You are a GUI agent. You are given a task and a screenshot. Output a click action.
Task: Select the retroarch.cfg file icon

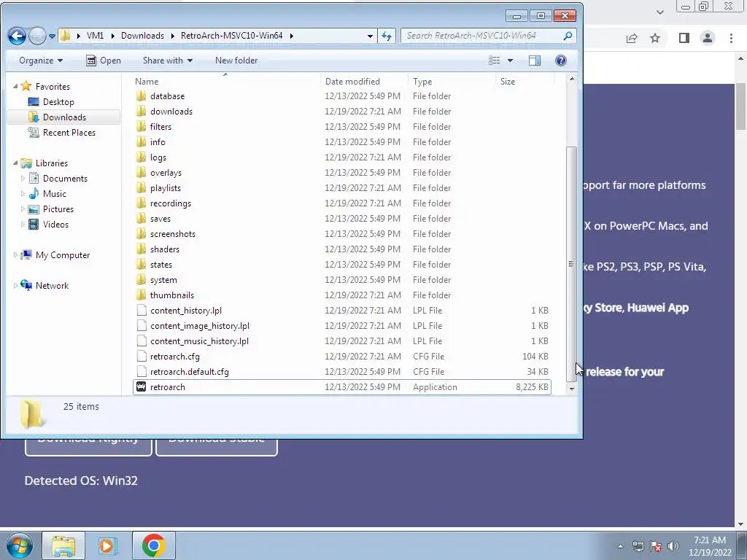pyautogui.click(x=141, y=357)
